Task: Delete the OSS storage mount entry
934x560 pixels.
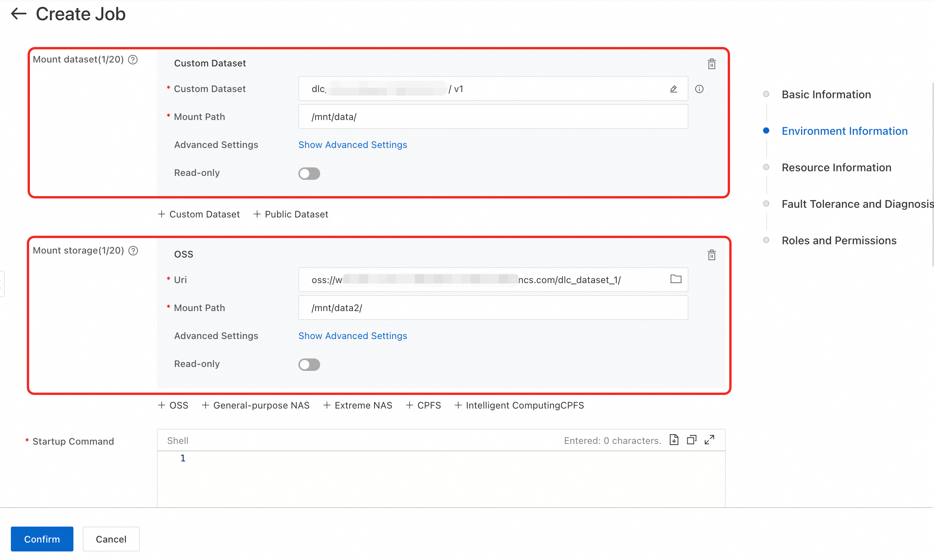Action: (711, 255)
